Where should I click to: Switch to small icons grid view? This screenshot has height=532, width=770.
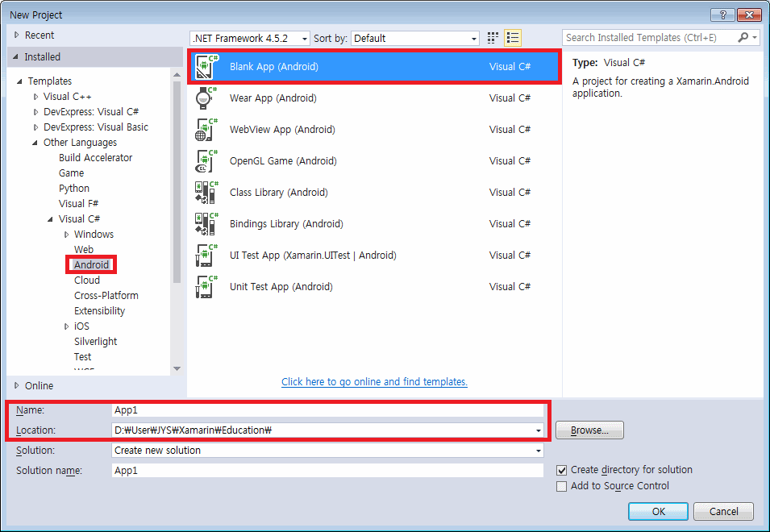[493, 38]
